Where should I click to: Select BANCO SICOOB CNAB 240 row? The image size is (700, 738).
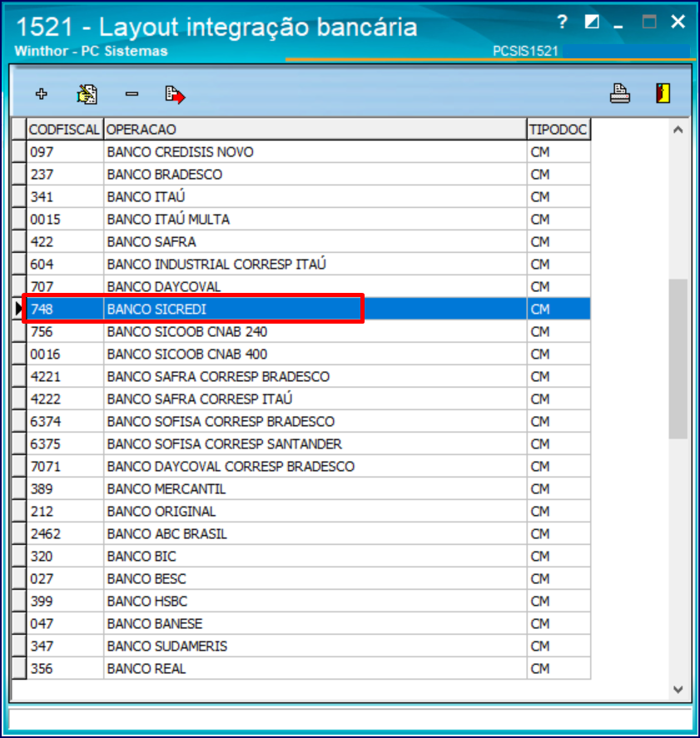[x=308, y=331]
